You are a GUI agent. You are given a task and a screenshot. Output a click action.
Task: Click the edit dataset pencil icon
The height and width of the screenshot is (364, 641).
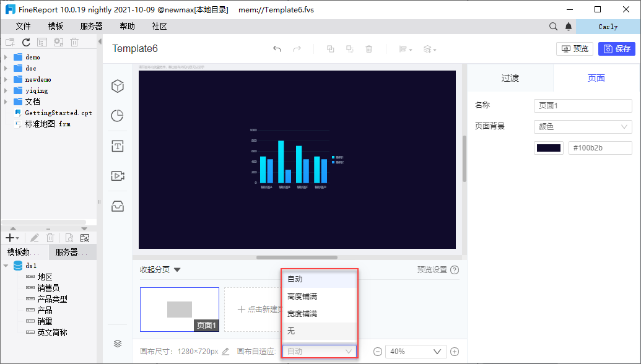34,238
